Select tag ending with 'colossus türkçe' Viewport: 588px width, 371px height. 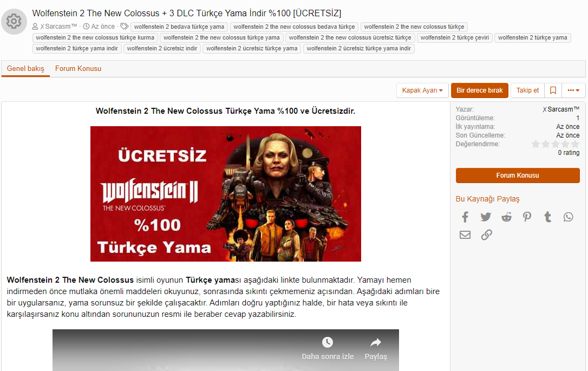pos(414,27)
